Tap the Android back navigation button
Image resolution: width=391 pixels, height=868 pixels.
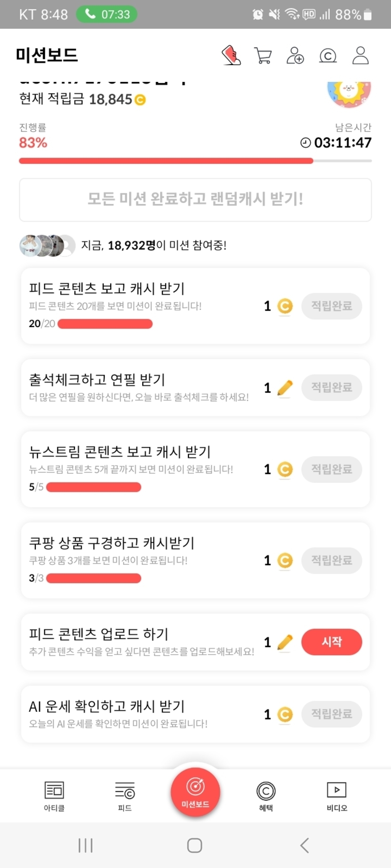[x=305, y=845]
